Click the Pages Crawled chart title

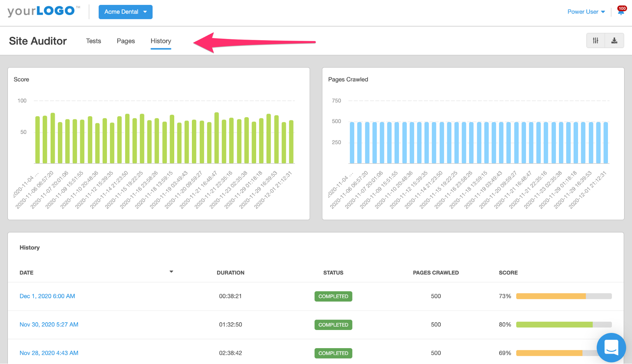[348, 79]
